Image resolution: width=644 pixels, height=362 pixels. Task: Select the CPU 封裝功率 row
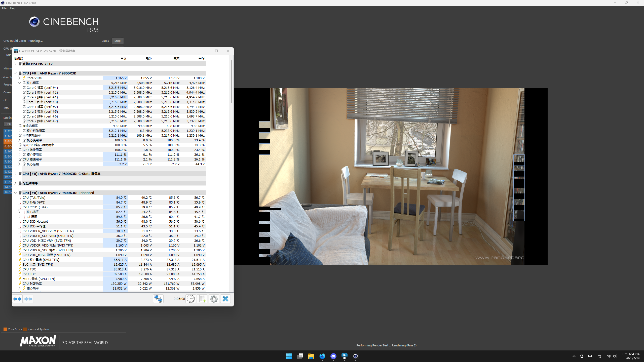click(x=109, y=284)
